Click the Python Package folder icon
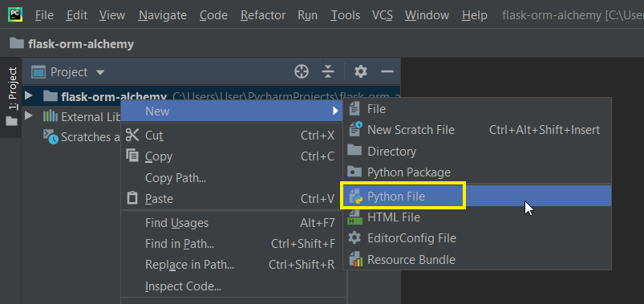The image size is (644, 304). tap(354, 172)
